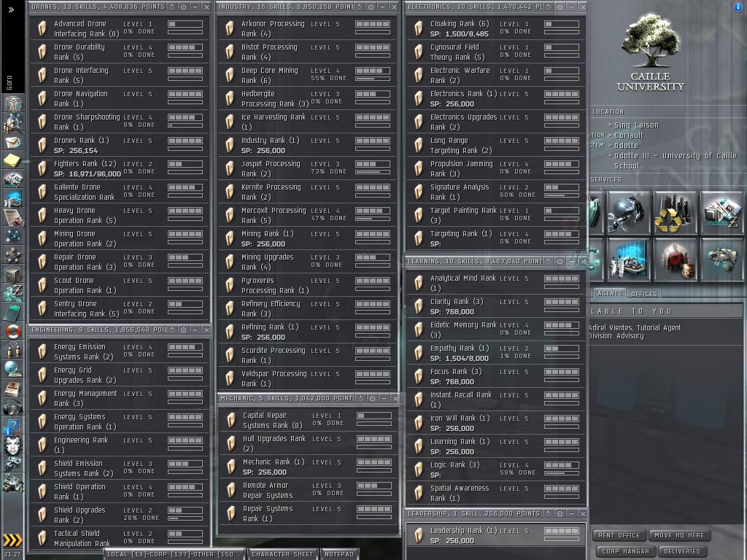Click the Caille University logo
747x560 pixels.
[651, 51]
